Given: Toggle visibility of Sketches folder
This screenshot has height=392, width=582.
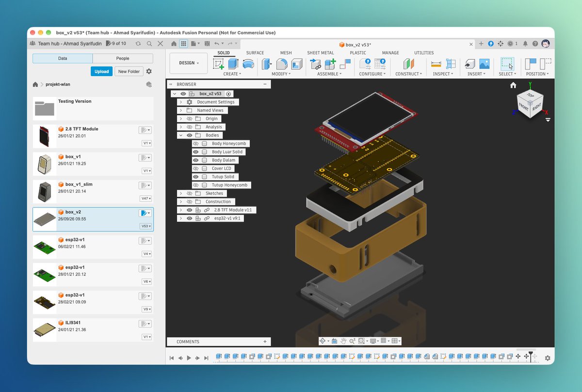Looking at the screenshot, I should [x=190, y=193].
